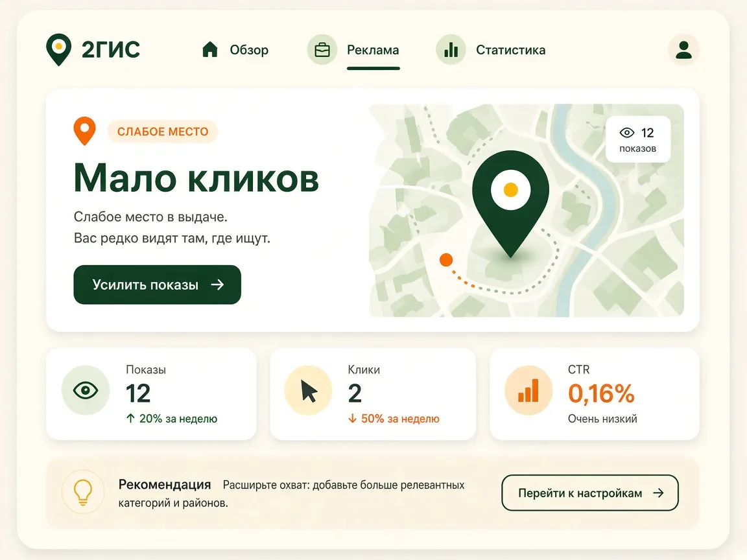Viewport: 747px width, 560px height.
Task: Click the large green map pin
Action: 511,204
